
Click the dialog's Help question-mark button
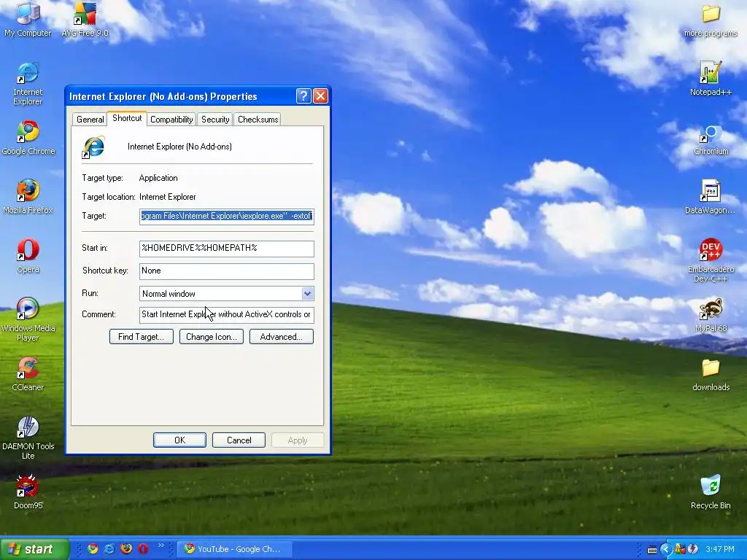[x=303, y=96]
